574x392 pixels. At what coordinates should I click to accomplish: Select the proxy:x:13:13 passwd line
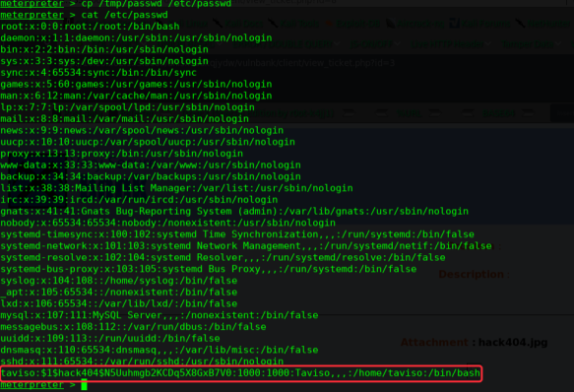[x=121, y=154]
